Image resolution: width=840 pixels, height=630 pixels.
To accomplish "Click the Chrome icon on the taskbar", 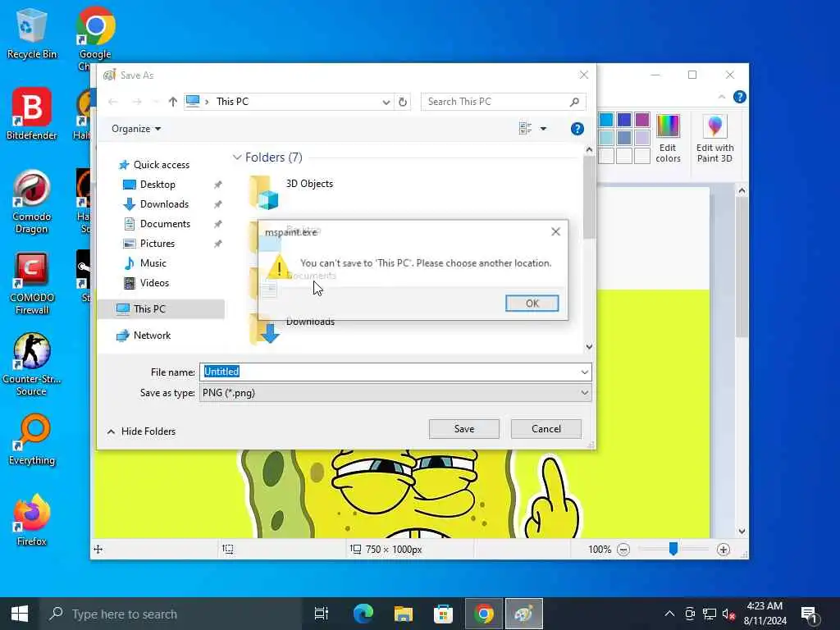I will point(484,614).
